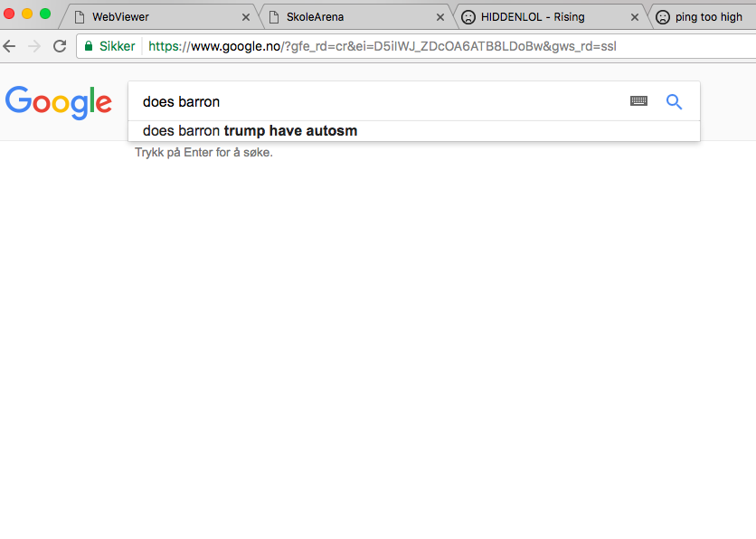Click the browser back arrow
This screenshot has height=539, width=756.
tap(9, 46)
